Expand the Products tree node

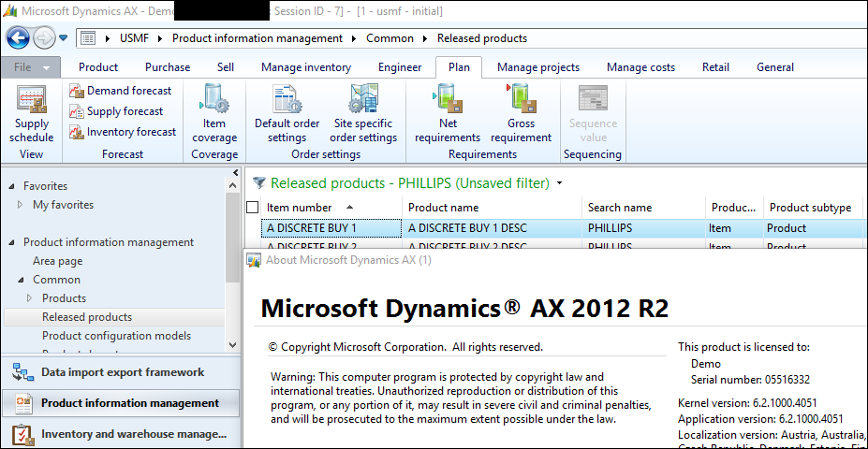pos(30,298)
